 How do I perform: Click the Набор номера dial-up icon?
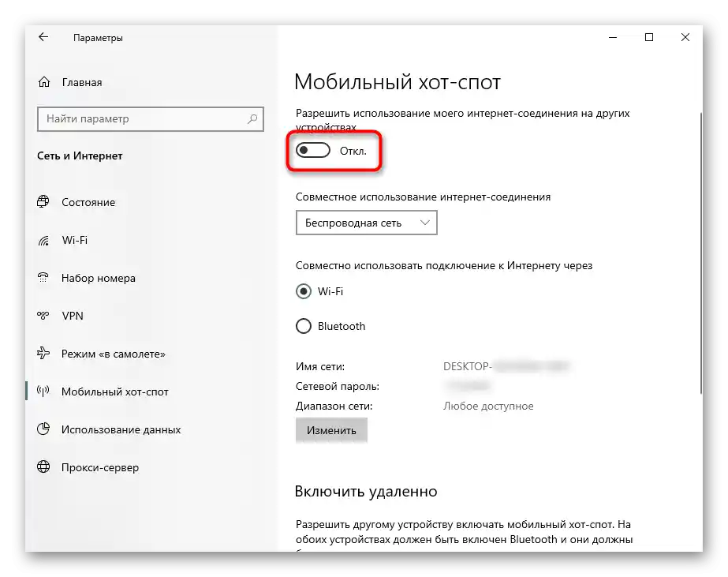43,277
